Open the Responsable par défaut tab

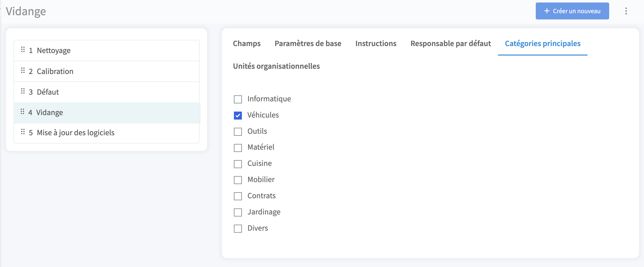pos(450,44)
